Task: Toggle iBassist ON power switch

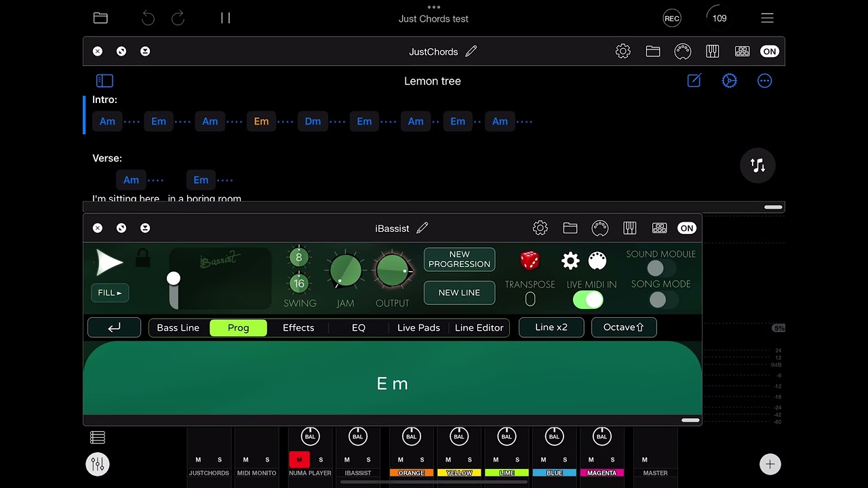Action: 687,228
